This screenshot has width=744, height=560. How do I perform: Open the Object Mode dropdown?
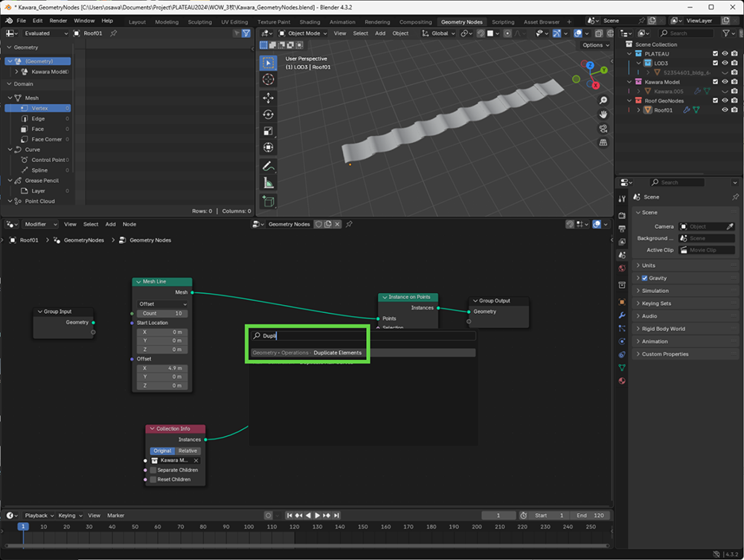(x=304, y=33)
